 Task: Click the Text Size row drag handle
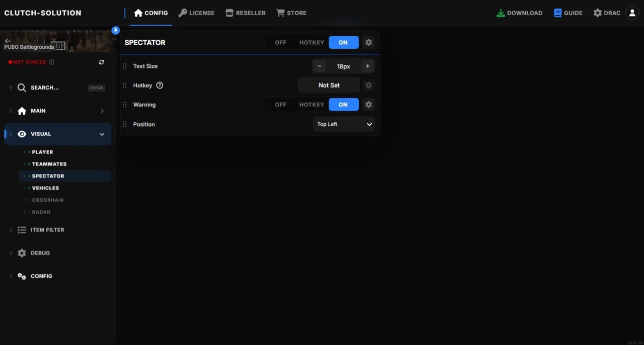point(125,66)
